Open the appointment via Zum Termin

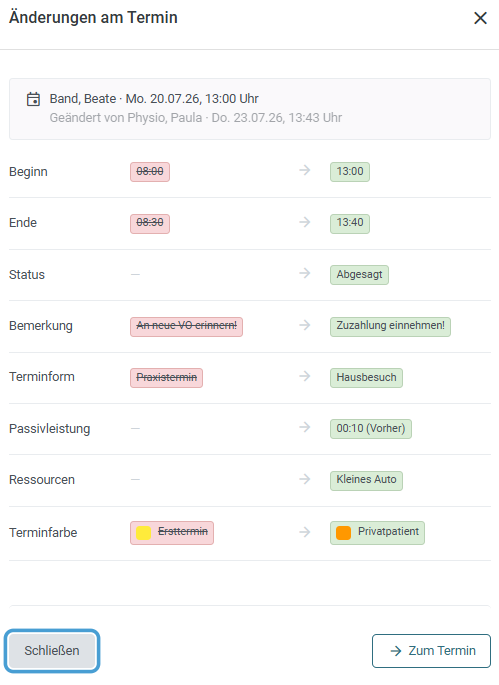431,651
